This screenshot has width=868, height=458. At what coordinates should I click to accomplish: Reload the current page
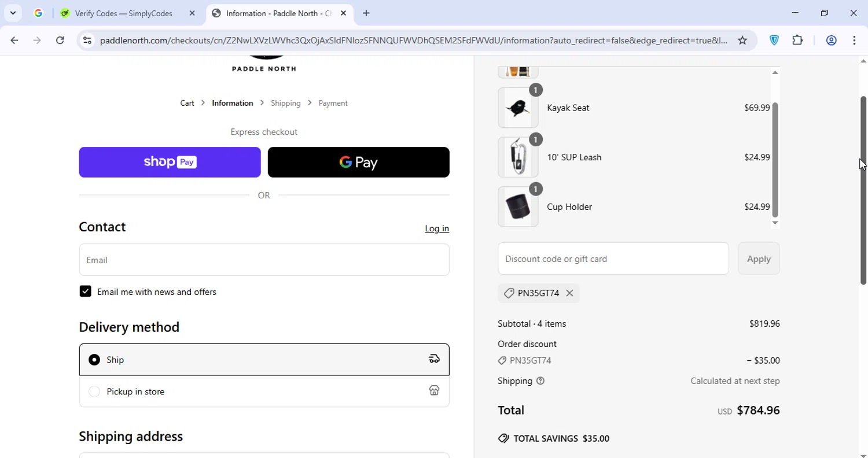[x=60, y=40]
